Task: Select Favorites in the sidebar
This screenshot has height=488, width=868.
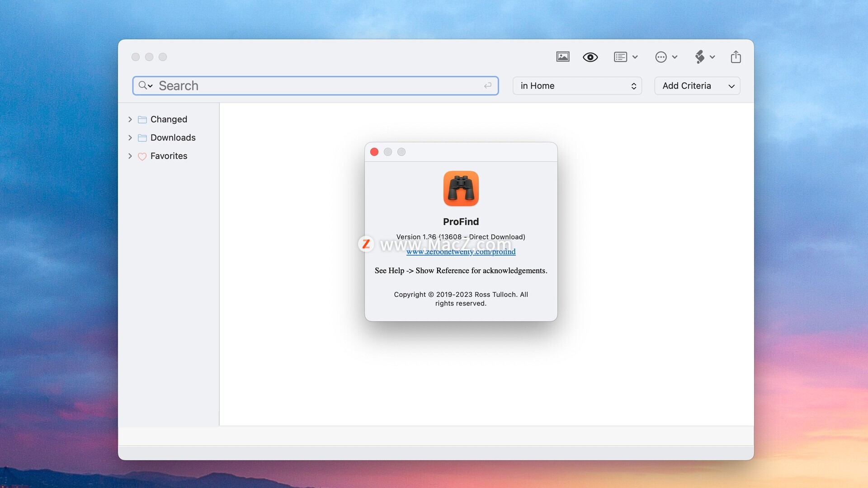Action: click(169, 156)
